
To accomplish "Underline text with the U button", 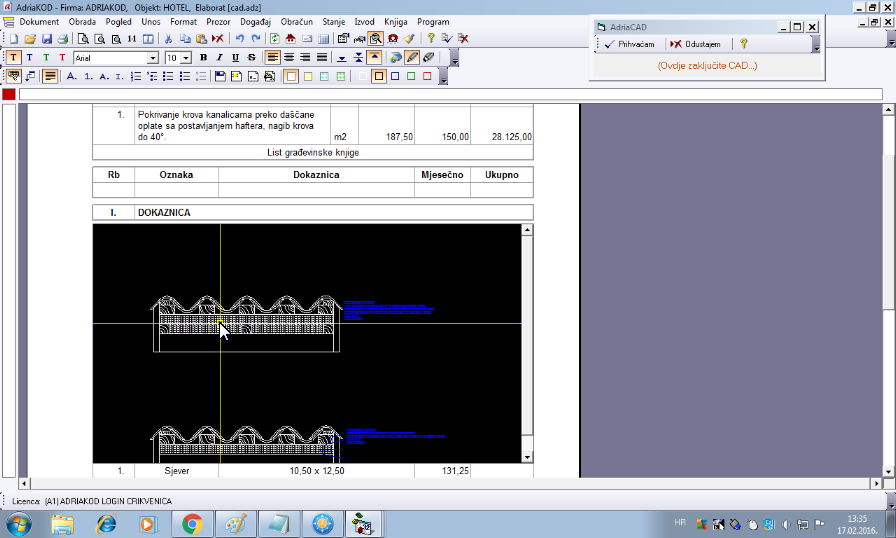I will coord(235,58).
